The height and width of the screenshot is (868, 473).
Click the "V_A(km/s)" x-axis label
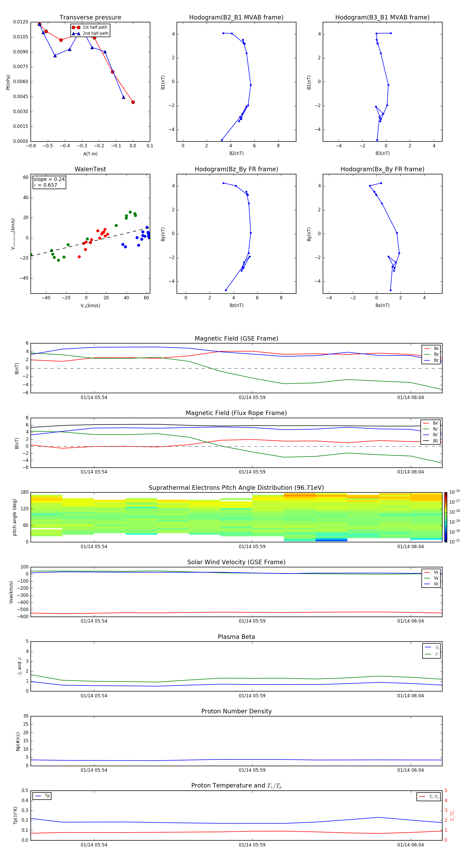point(90,306)
